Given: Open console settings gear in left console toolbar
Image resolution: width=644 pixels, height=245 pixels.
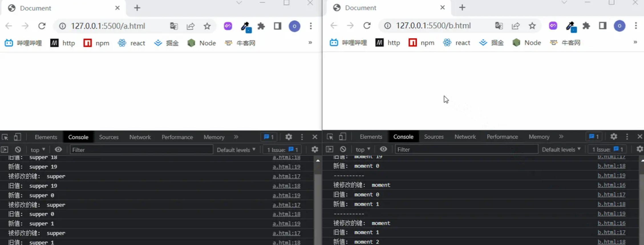Looking at the screenshot, I should pyautogui.click(x=315, y=150).
